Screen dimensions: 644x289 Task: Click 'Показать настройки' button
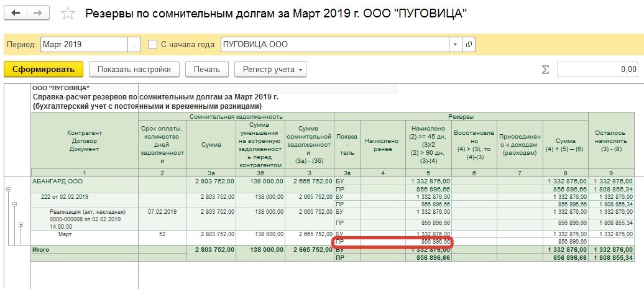pos(134,69)
